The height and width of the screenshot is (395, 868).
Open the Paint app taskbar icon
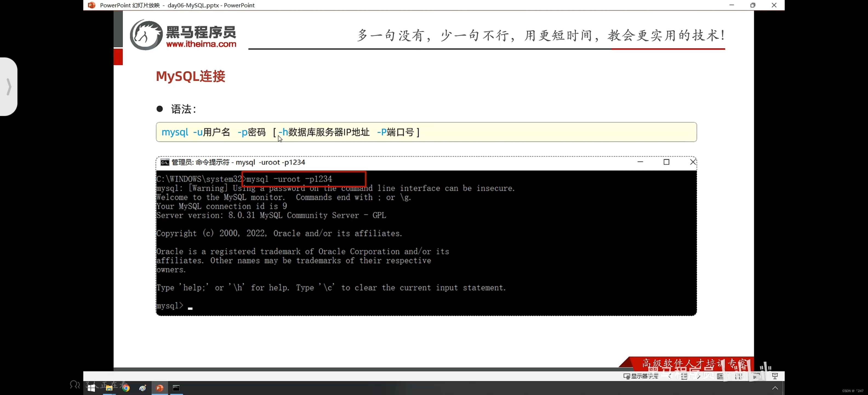[142, 388]
